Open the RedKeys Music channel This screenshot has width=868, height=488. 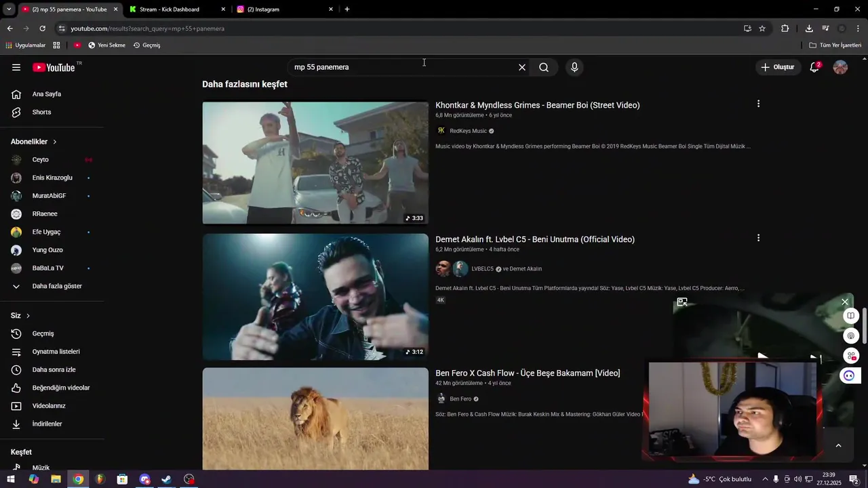pos(468,131)
